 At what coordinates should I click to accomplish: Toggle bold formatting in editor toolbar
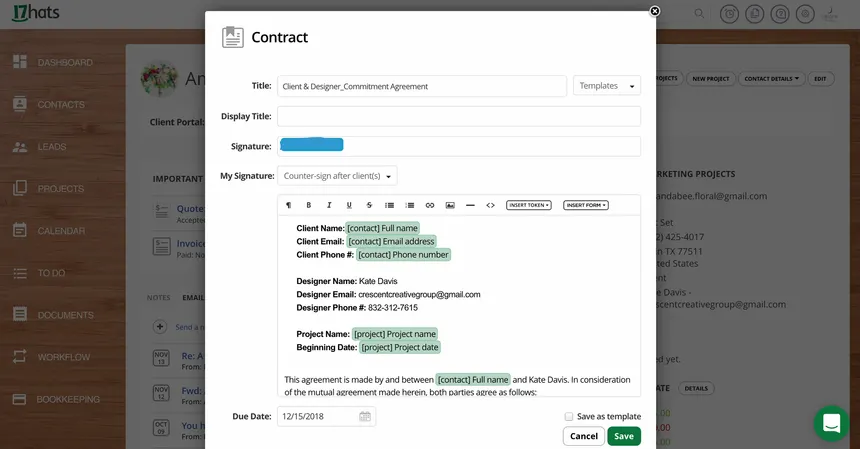pos(308,205)
